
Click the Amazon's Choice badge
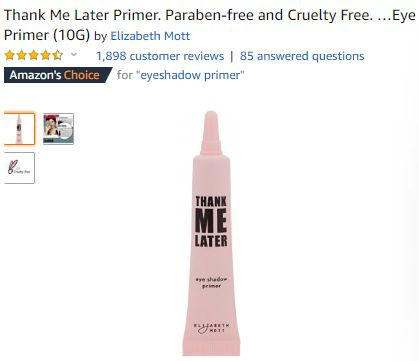coord(57,75)
